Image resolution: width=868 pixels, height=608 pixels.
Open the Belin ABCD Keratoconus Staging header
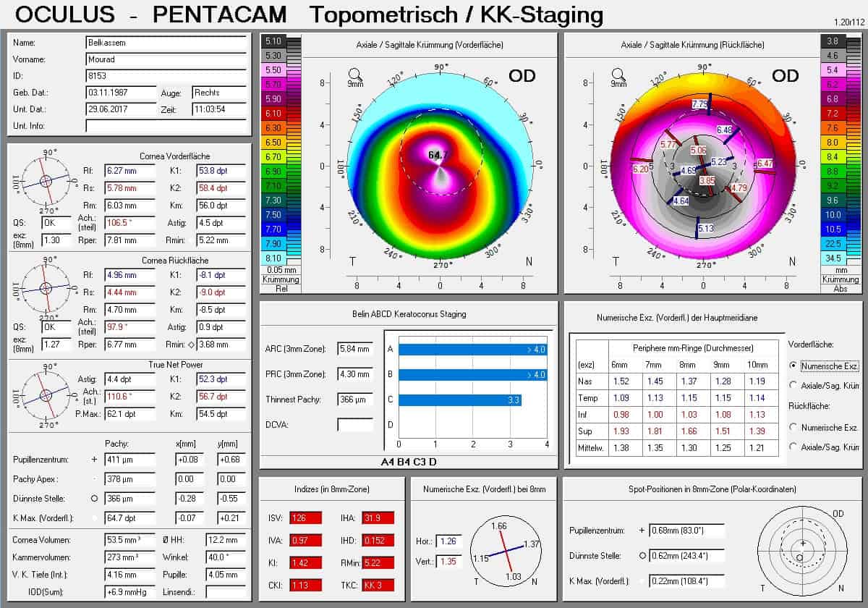tap(409, 314)
